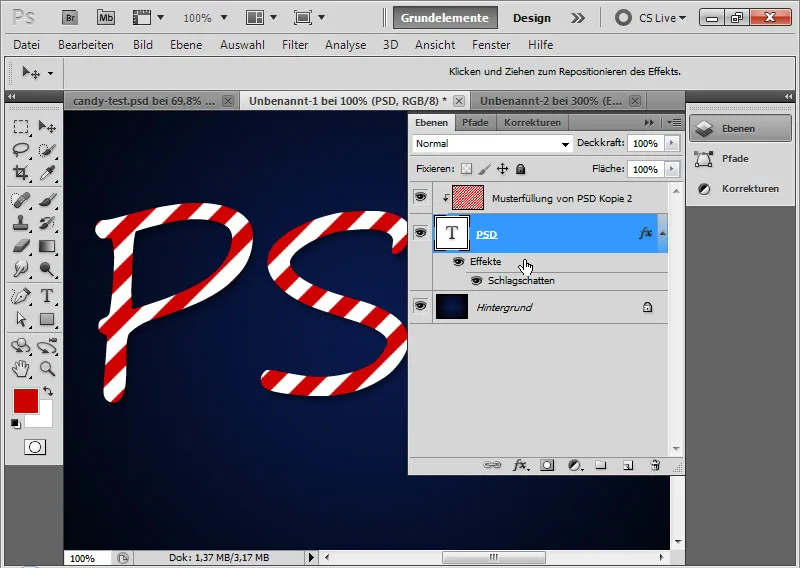Select the Path Selection tool
The height and width of the screenshot is (568, 800).
coord(21,319)
